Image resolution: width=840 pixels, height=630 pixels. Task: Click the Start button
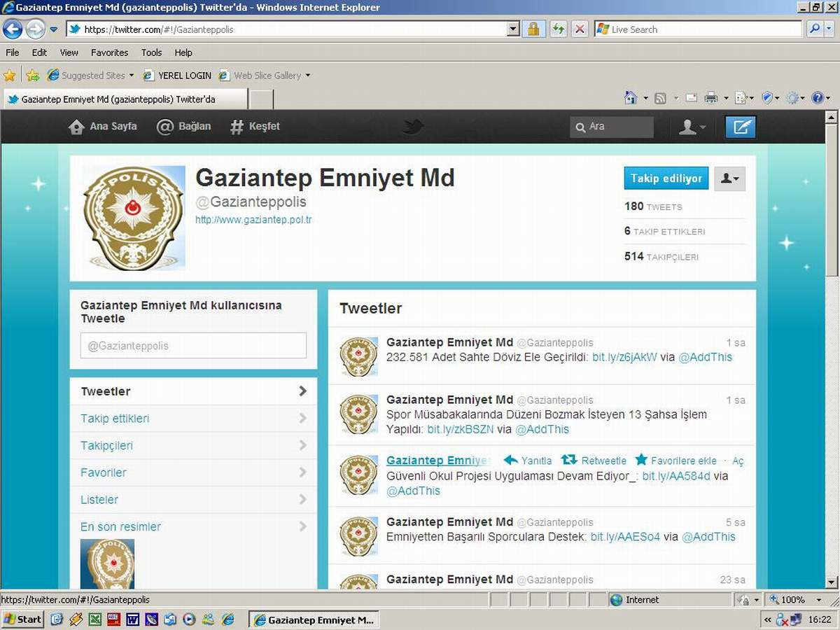(22, 619)
